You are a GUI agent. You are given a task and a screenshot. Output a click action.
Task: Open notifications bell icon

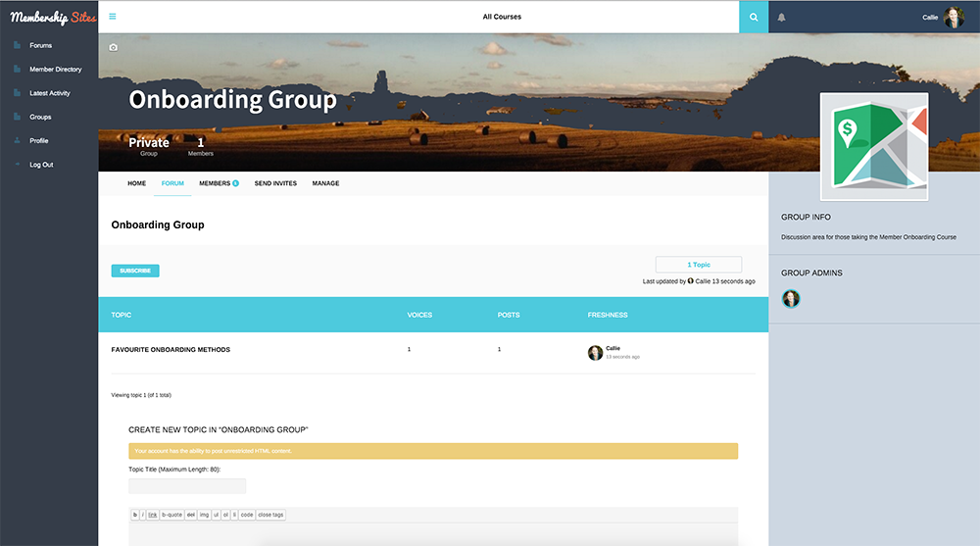[781, 18]
